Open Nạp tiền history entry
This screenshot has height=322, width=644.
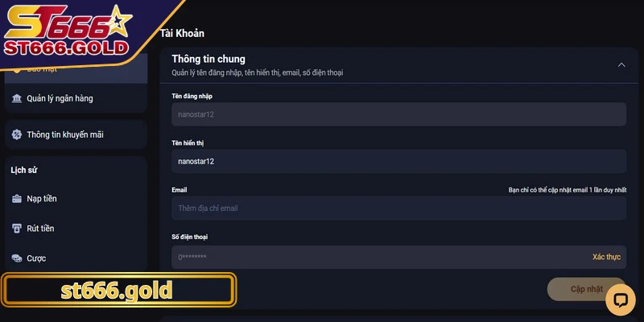[x=76, y=199]
